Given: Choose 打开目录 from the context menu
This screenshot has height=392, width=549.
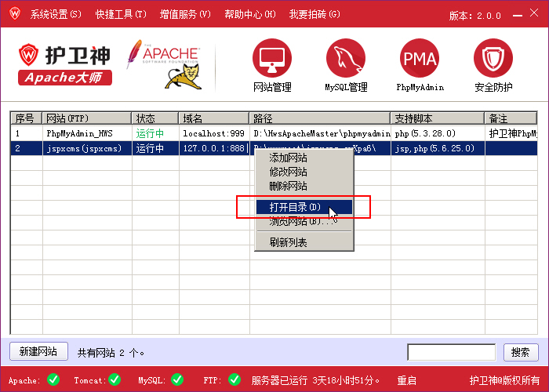Looking at the screenshot, I should point(295,208).
